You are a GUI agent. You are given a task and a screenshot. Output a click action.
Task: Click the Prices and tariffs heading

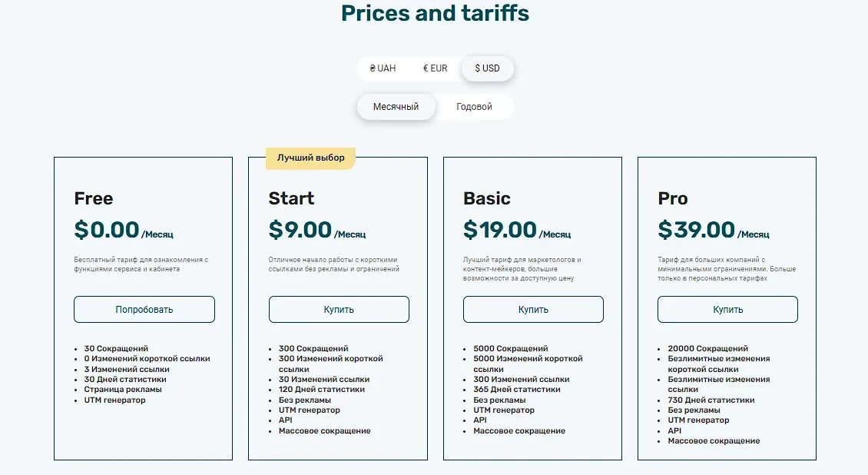click(x=435, y=13)
